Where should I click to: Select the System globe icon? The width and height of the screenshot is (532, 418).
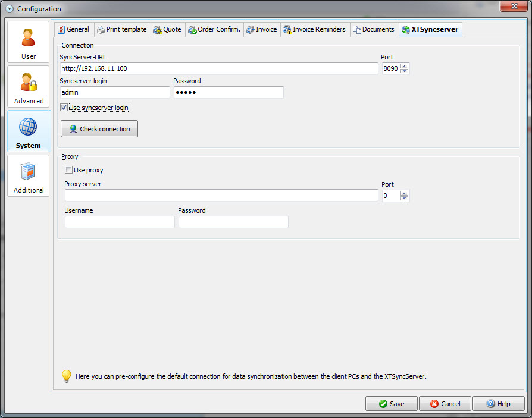[x=28, y=127]
